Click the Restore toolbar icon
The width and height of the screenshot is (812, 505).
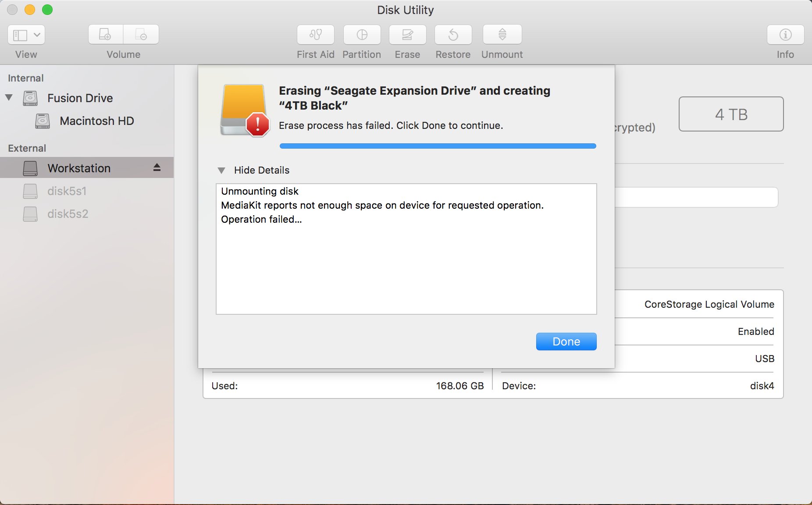453,35
